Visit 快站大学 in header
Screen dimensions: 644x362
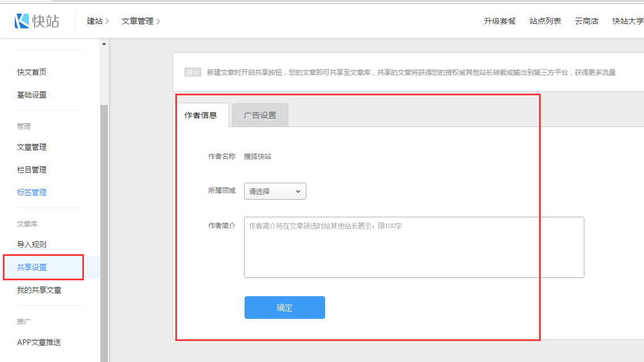pyautogui.click(x=628, y=21)
